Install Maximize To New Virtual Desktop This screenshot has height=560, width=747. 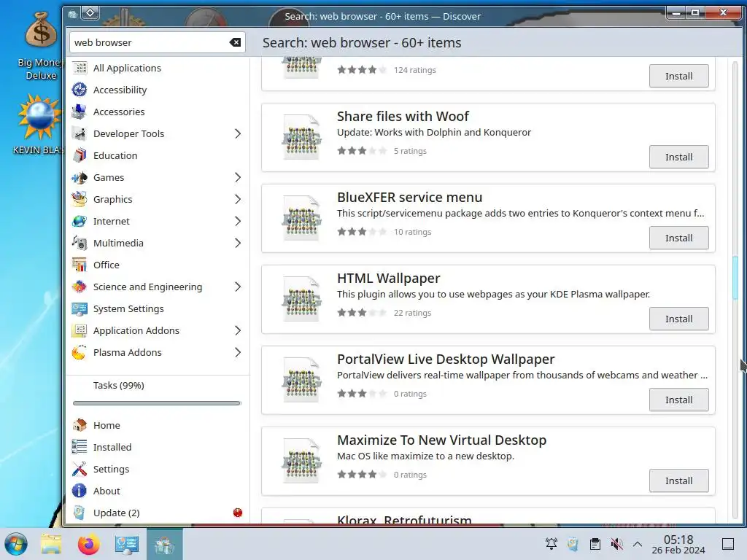click(679, 481)
